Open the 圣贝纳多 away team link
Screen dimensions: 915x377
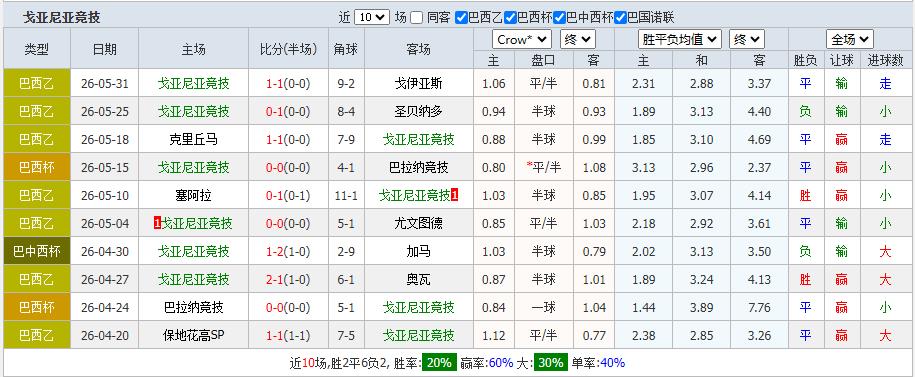tap(418, 111)
